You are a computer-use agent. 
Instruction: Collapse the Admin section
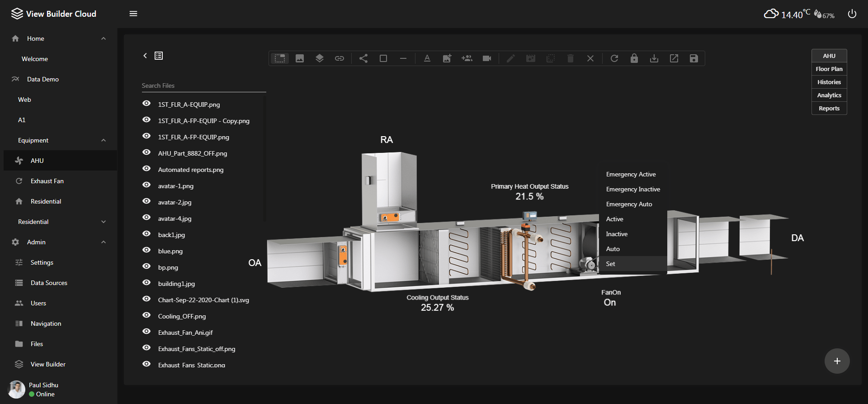tap(104, 242)
